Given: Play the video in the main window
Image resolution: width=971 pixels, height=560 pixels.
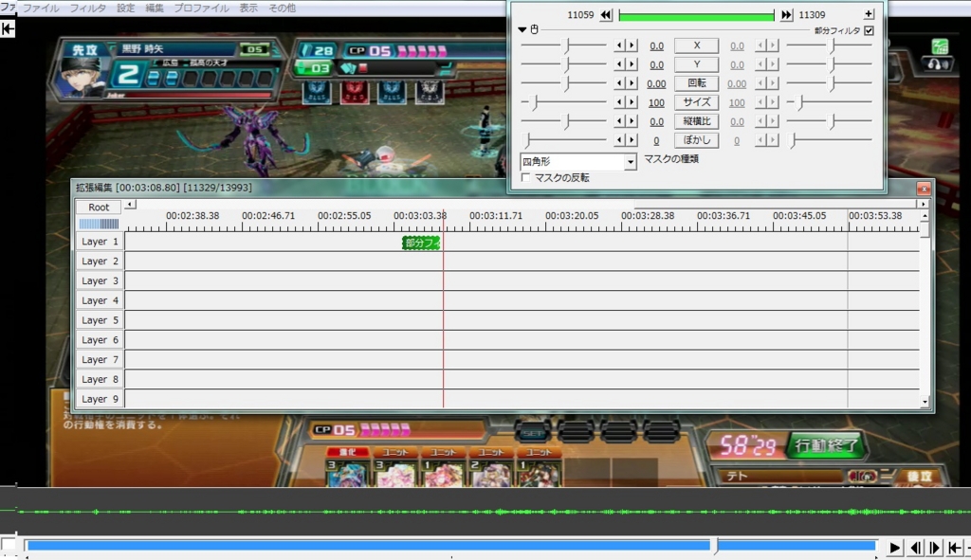Looking at the screenshot, I should (894, 548).
